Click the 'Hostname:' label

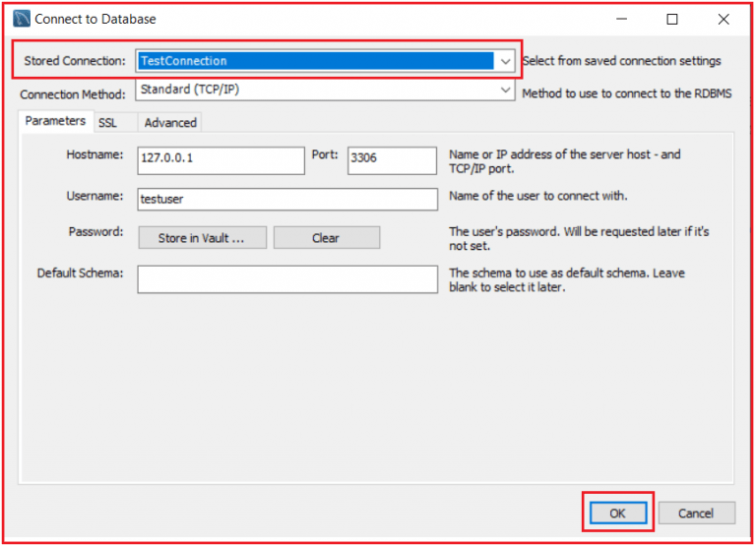coord(94,154)
